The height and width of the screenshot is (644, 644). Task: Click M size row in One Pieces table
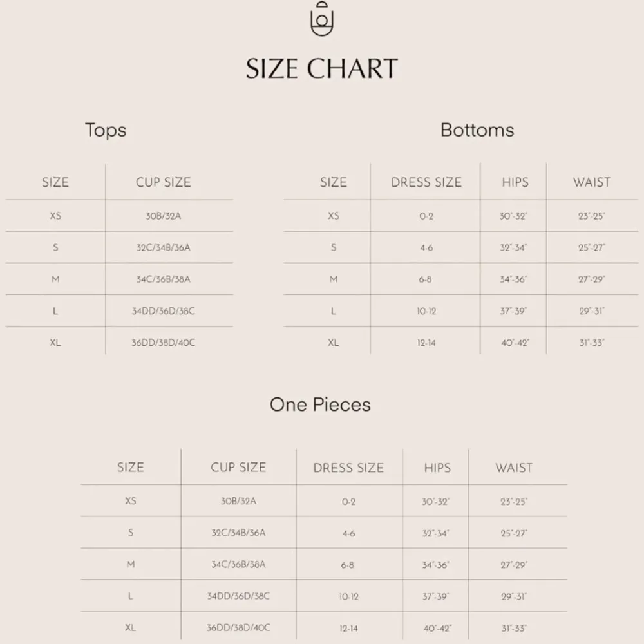[x=131, y=564]
